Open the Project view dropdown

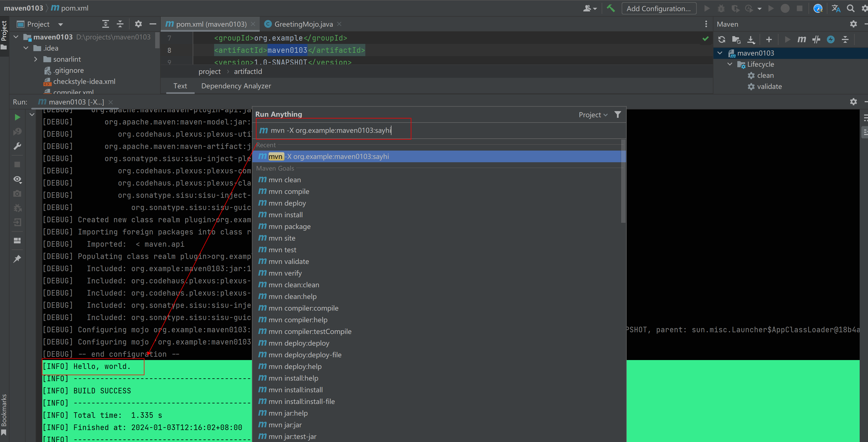click(x=61, y=24)
